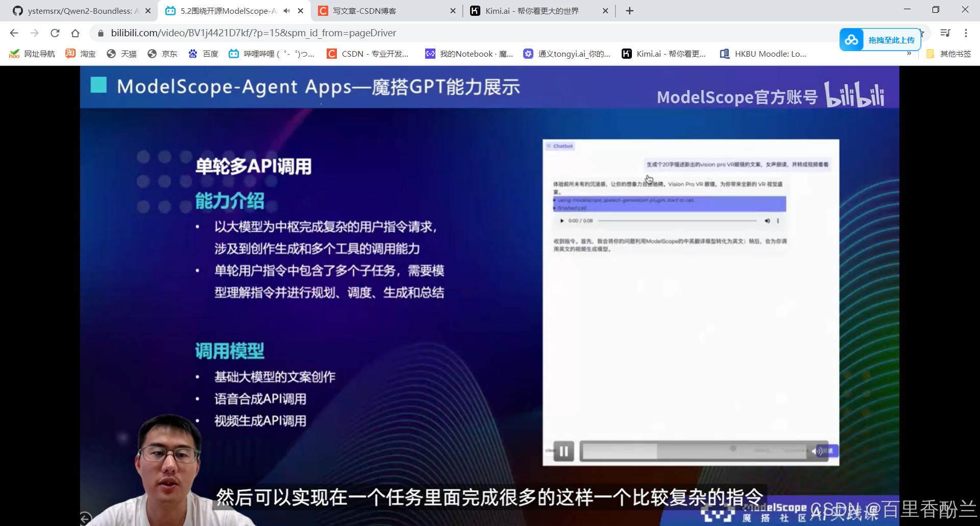980x526 pixels.
Task: Open the 哔哩哔哩 bookmark
Action: tap(272, 54)
